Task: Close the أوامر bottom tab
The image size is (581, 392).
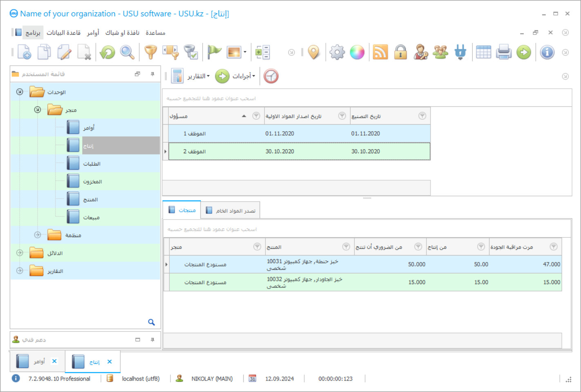Action: [x=54, y=361]
